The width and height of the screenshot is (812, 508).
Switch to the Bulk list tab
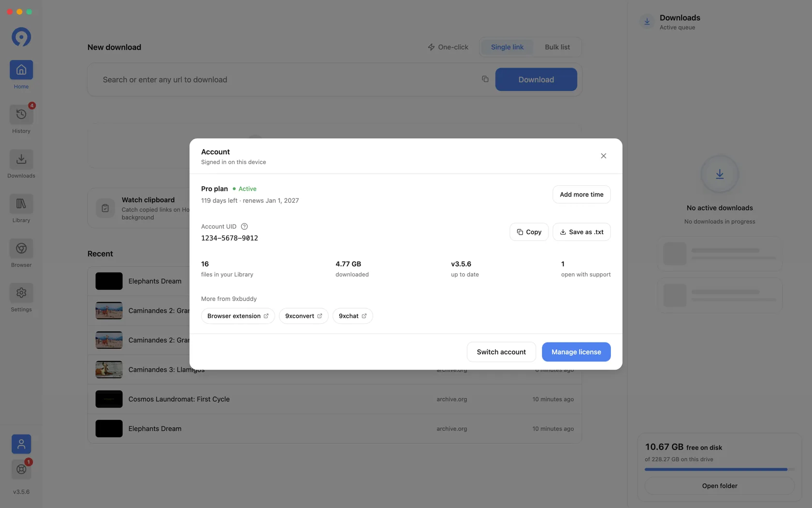click(557, 47)
